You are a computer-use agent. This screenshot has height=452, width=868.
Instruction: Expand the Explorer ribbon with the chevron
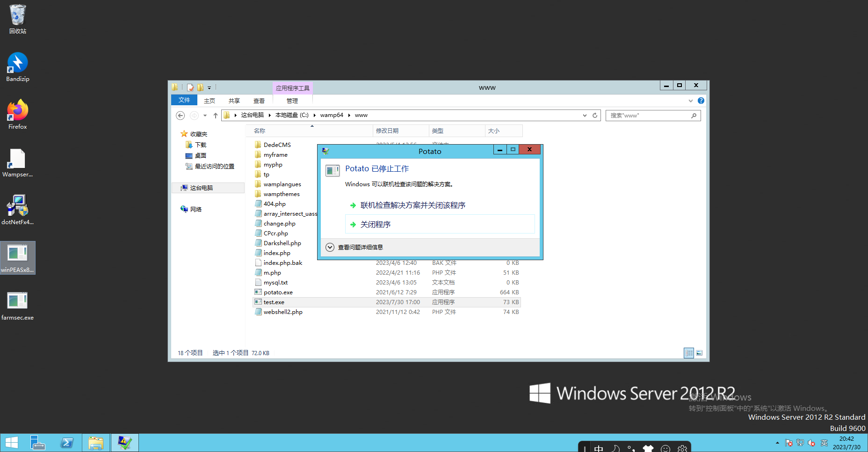691,101
